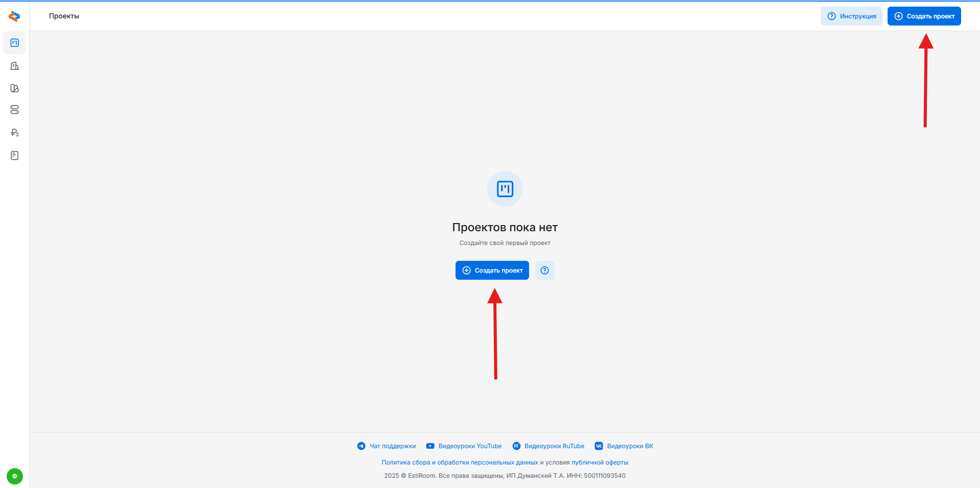The image size is (980, 488).
Task: Open the ruble price sidebar icon
Action: point(14,133)
